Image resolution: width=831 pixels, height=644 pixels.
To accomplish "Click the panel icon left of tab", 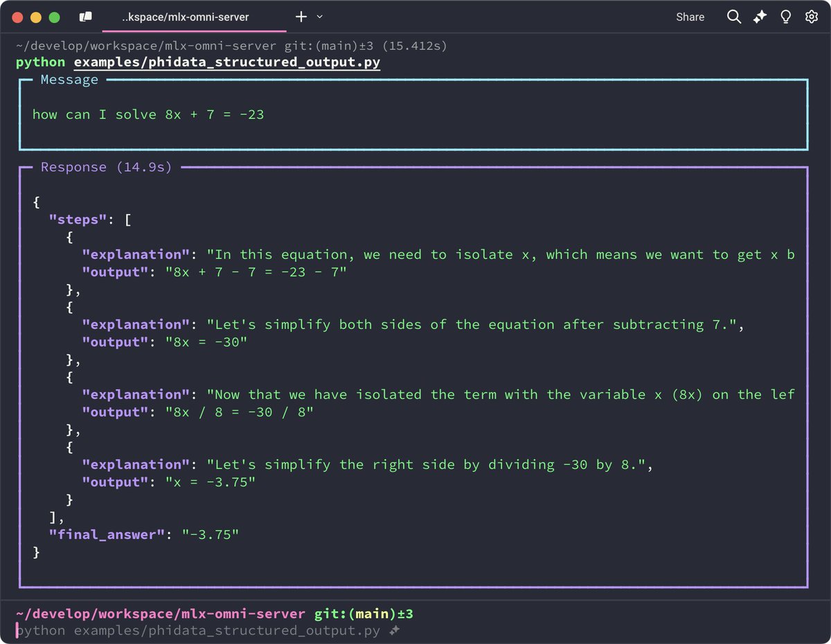I will pyautogui.click(x=85, y=17).
